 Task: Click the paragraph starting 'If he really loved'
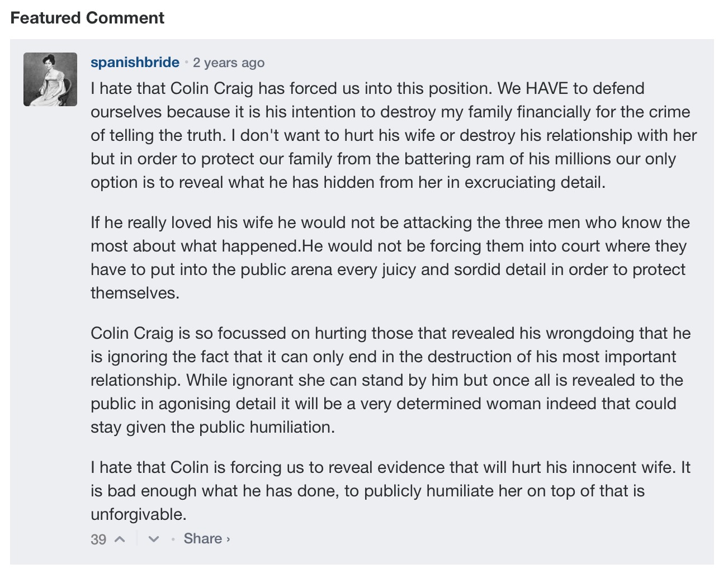click(390, 258)
